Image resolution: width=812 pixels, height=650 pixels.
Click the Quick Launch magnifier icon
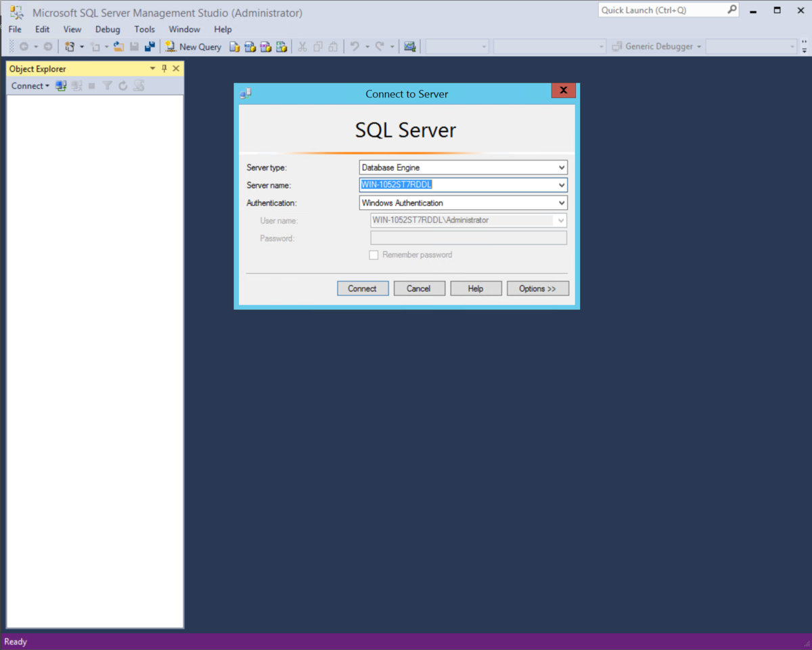point(731,10)
